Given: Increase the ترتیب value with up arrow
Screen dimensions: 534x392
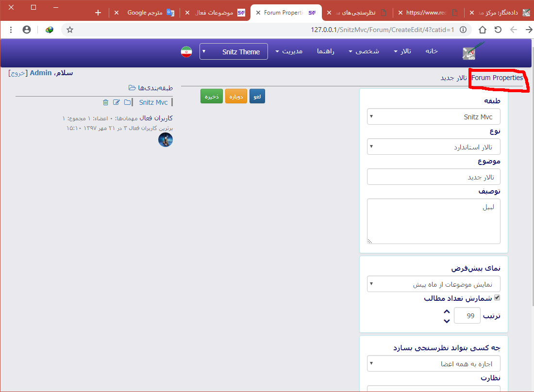Looking at the screenshot, I should [447, 312].
